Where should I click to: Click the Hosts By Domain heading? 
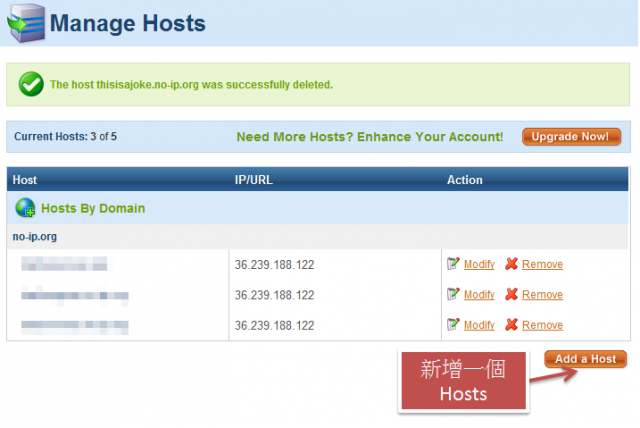coord(93,208)
